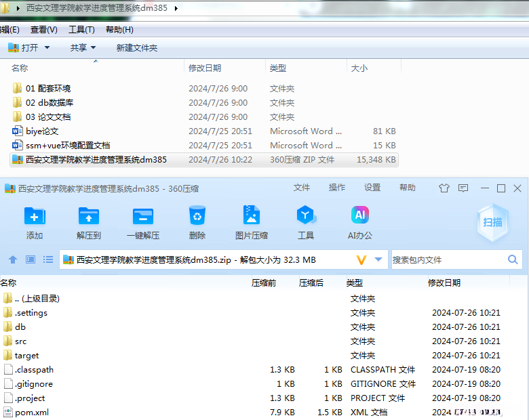
Task: Open the View (查看) menu in Explorer
Action: (x=44, y=30)
